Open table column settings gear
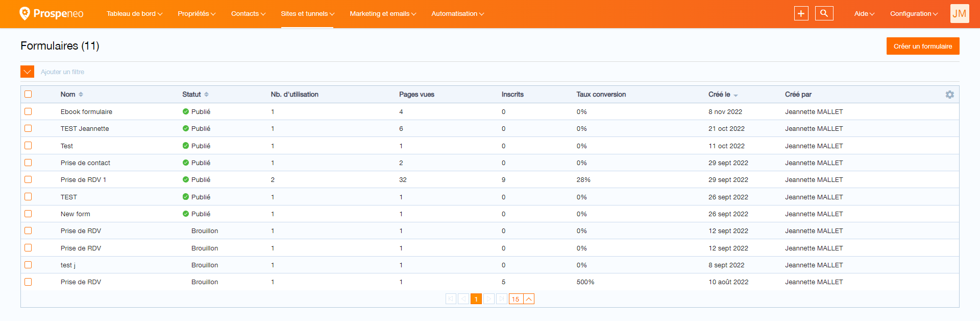The height and width of the screenshot is (321, 980). (x=949, y=95)
